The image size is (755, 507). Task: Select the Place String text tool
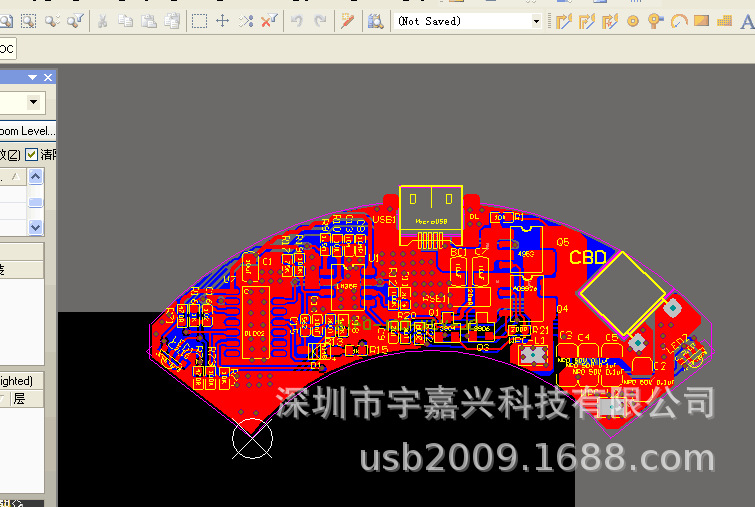pos(747,21)
